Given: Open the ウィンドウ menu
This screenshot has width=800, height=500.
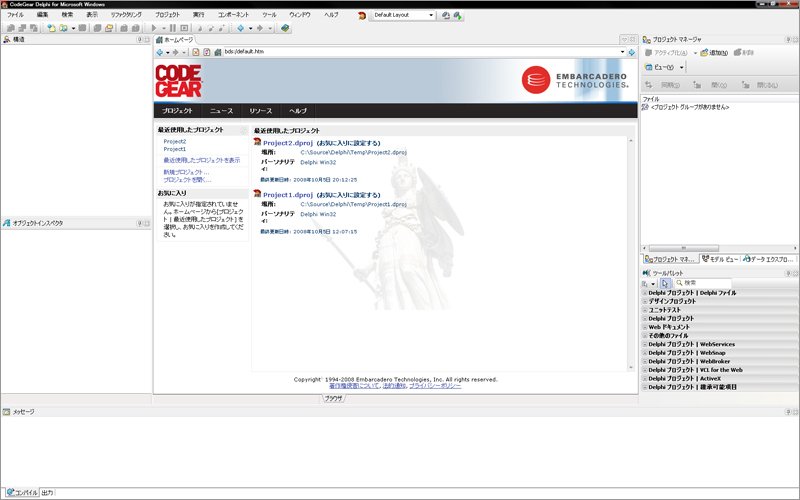Looking at the screenshot, I should tap(299, 15).
